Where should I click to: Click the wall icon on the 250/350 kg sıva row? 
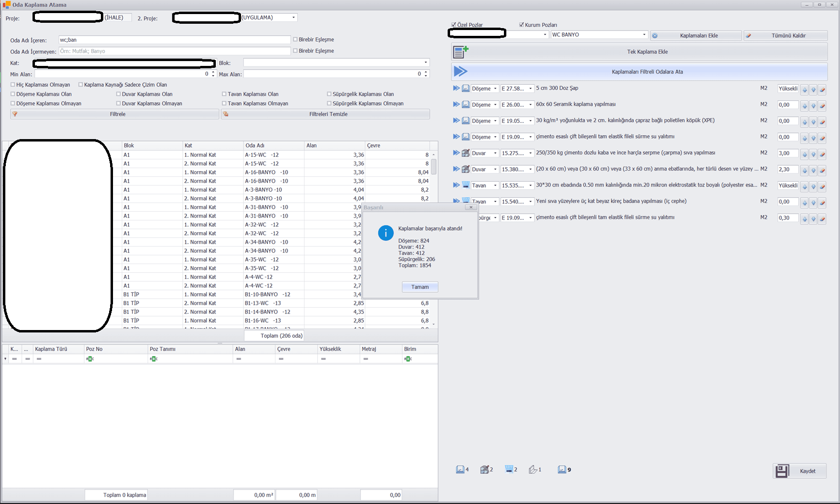pyautogui.click(x=466, y=153)
